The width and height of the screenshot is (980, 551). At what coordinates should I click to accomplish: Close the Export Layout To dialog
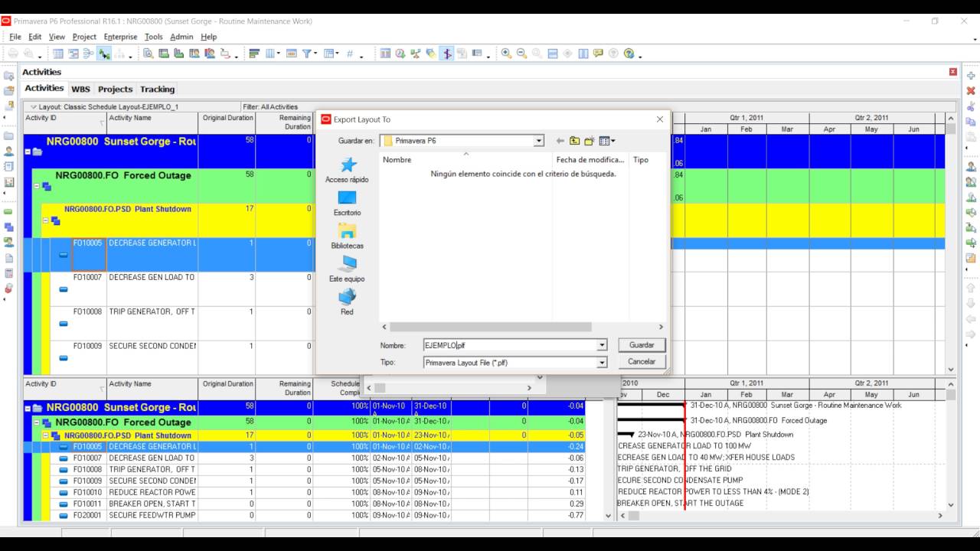click(x=659, y=119)
